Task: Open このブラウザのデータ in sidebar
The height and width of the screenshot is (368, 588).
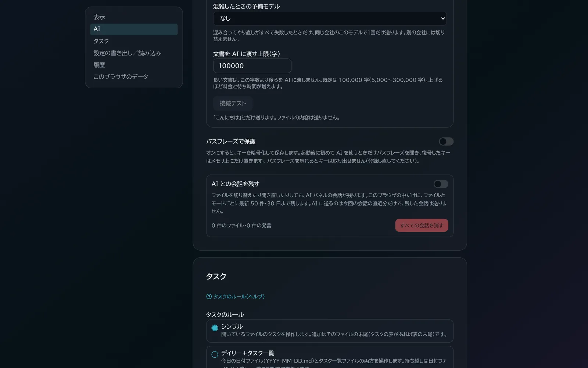Action: 134,77
